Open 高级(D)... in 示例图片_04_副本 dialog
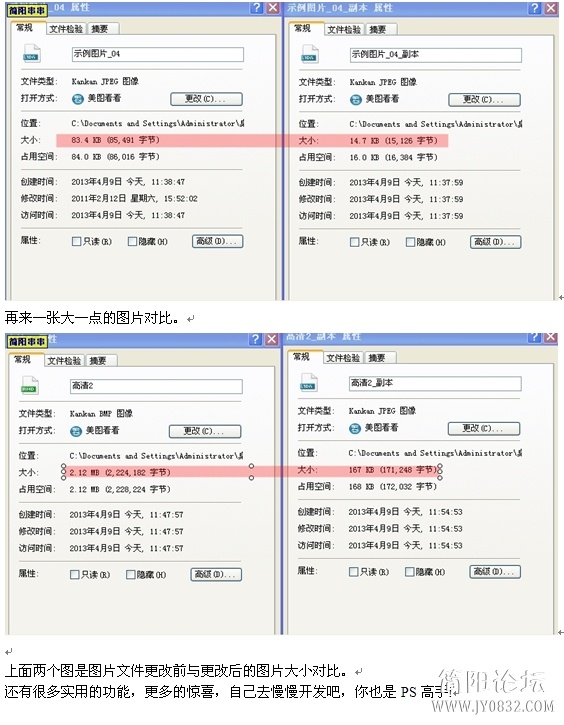This screenshot has width=564, height=725. [x=496, y=242]
